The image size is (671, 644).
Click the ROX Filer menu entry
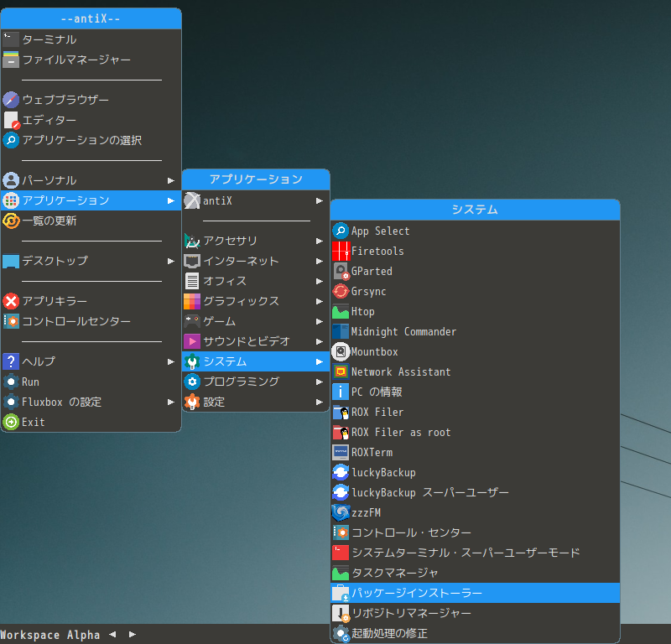tap(475, 412)
